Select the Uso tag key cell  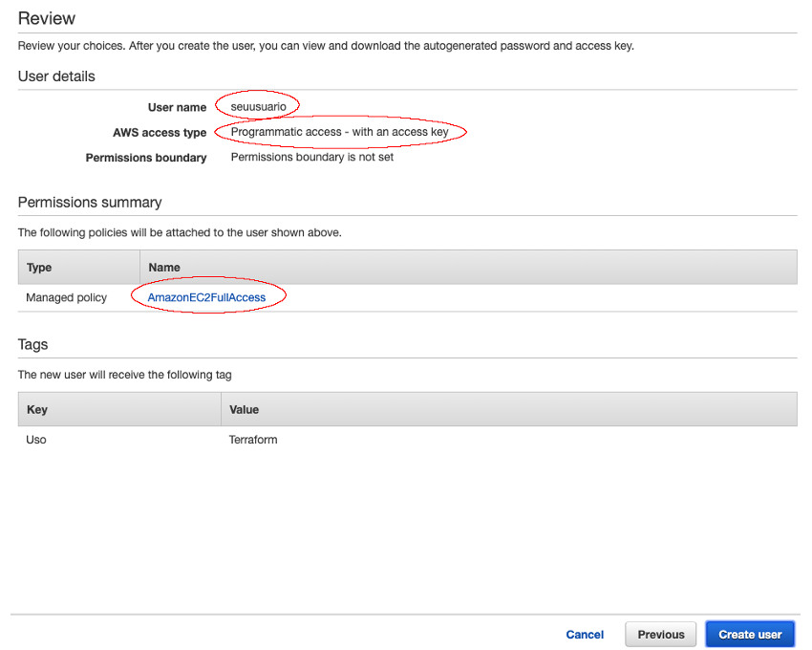36,440
